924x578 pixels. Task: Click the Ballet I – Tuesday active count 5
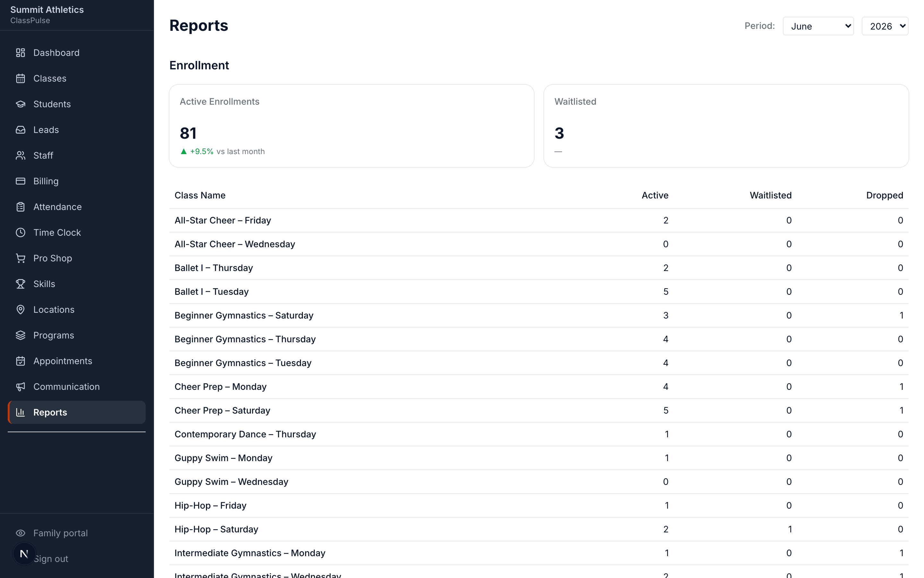(x=665, y=291)
